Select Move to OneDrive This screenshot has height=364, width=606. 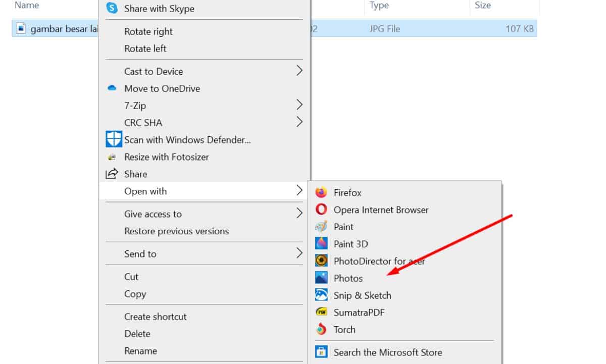[x=162, y=88]
